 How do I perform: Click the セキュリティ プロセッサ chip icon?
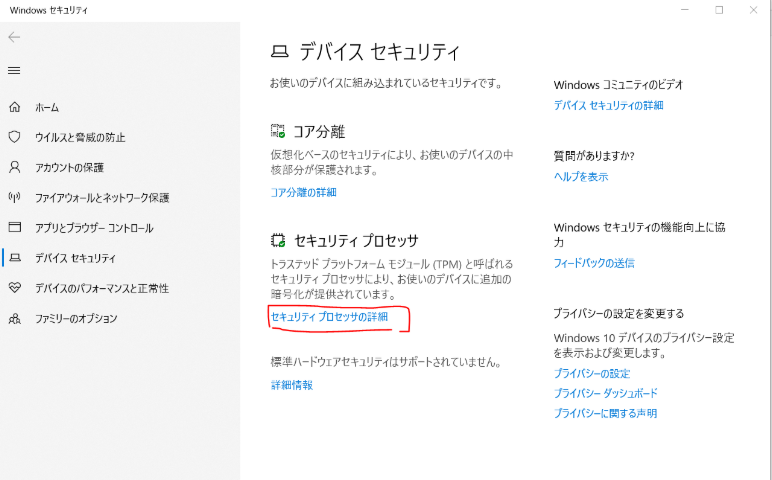278,240
